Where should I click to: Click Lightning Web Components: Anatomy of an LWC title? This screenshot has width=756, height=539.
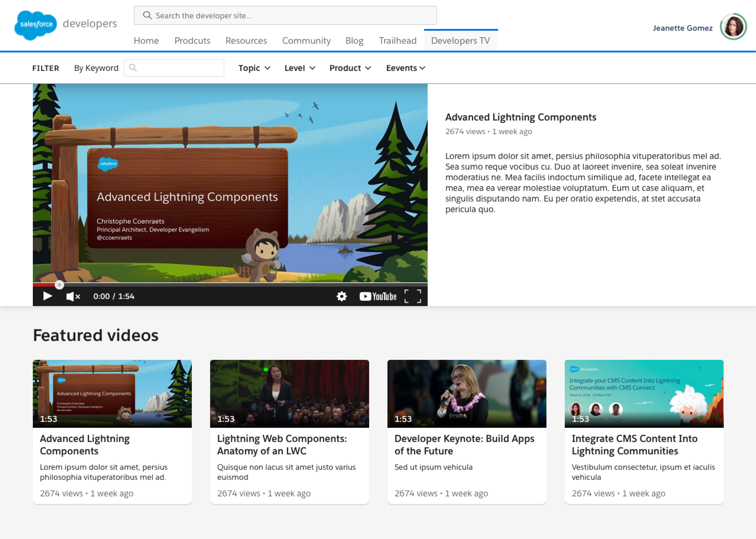pos(282,445)
